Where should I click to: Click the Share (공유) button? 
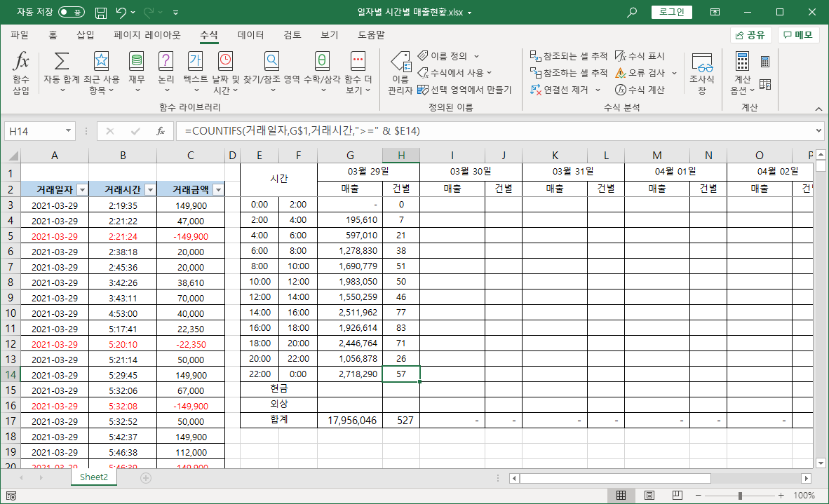point(750,35)
